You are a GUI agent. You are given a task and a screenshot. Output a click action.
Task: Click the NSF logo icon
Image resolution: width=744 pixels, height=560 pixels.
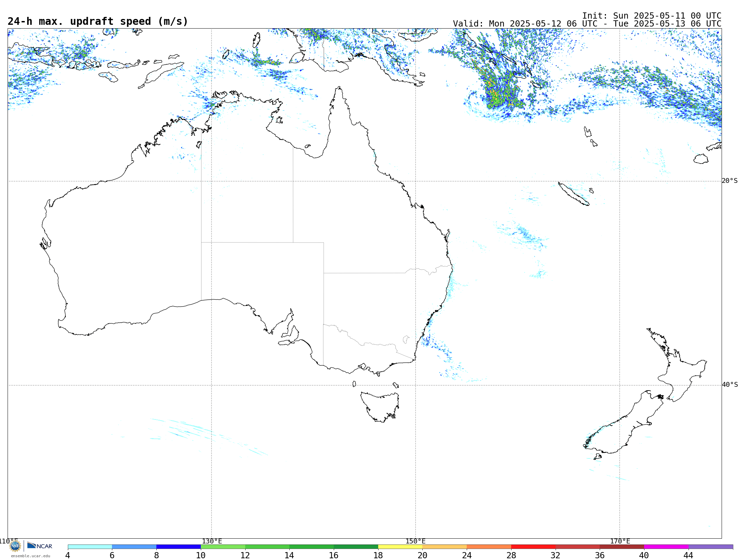[15, 546]
